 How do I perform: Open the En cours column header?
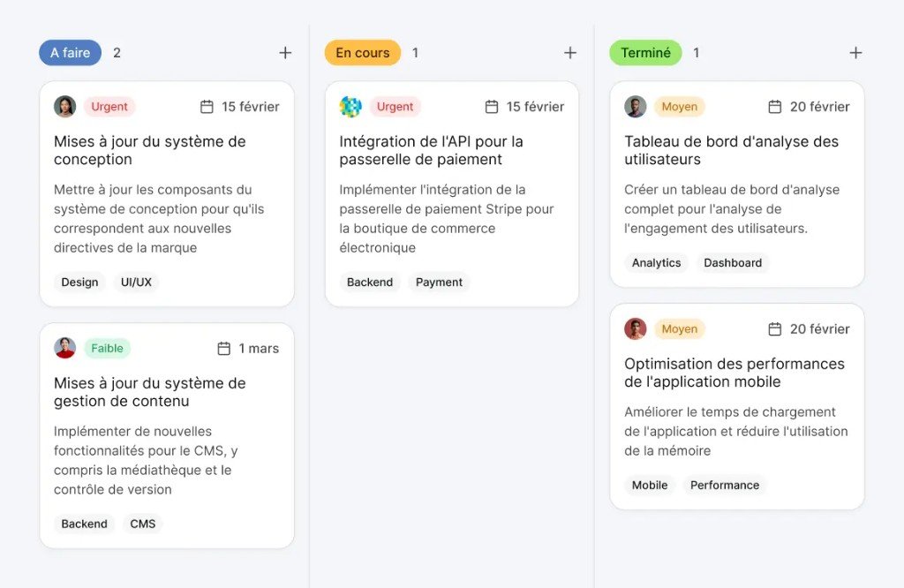tap(362, 52)
